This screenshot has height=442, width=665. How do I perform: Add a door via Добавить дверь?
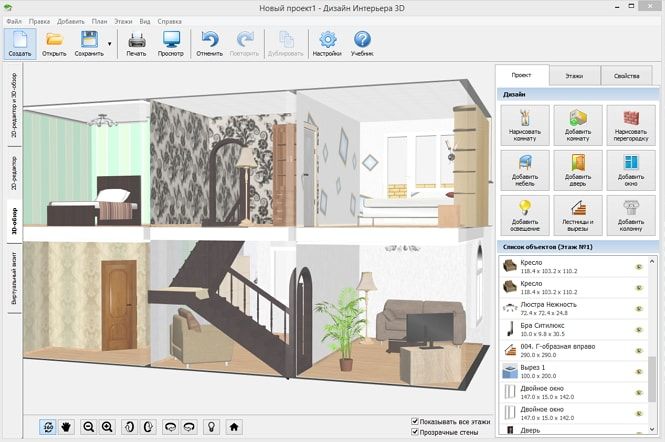pos(578,170)
